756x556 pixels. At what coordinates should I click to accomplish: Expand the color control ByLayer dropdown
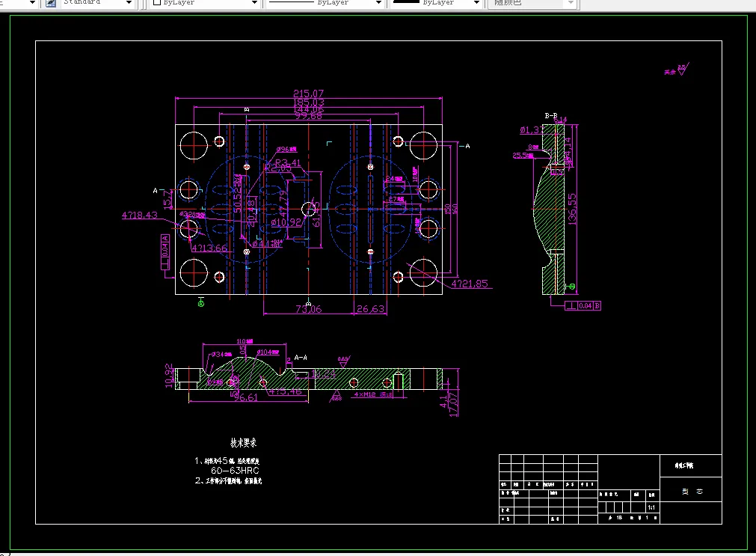254,3
